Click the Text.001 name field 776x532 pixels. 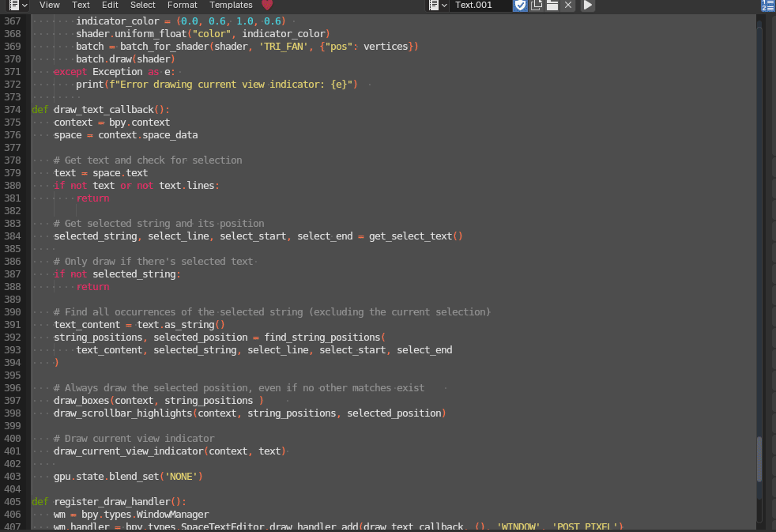click(480, 5)
